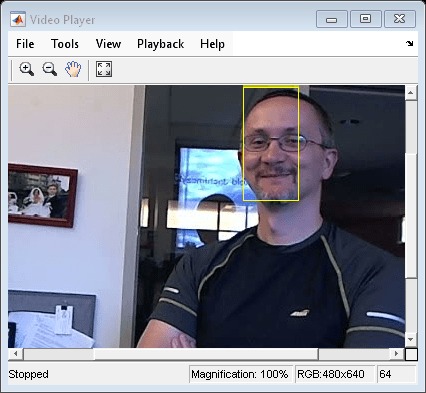Activate the Pan hand tool
426x393 pixels.
(x=73, y=69)
